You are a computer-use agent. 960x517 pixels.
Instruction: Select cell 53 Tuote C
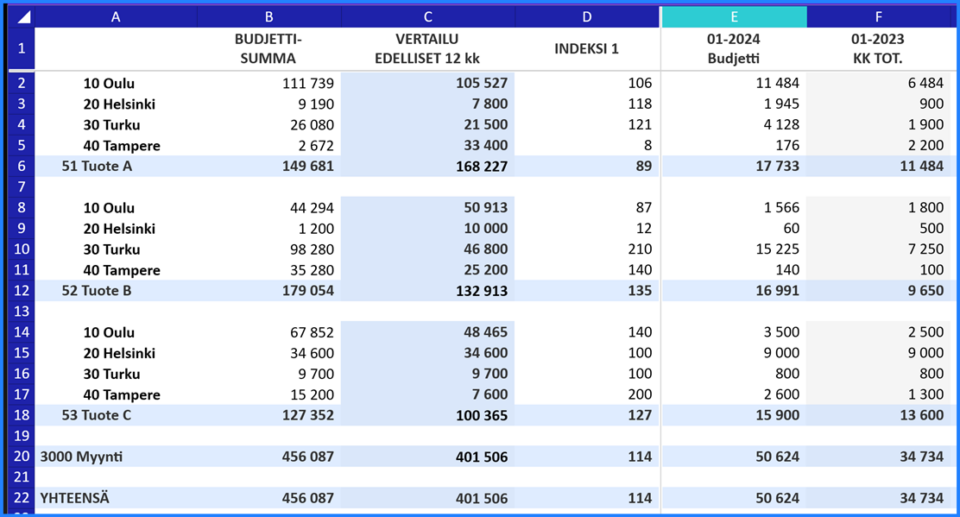(116, 415)
